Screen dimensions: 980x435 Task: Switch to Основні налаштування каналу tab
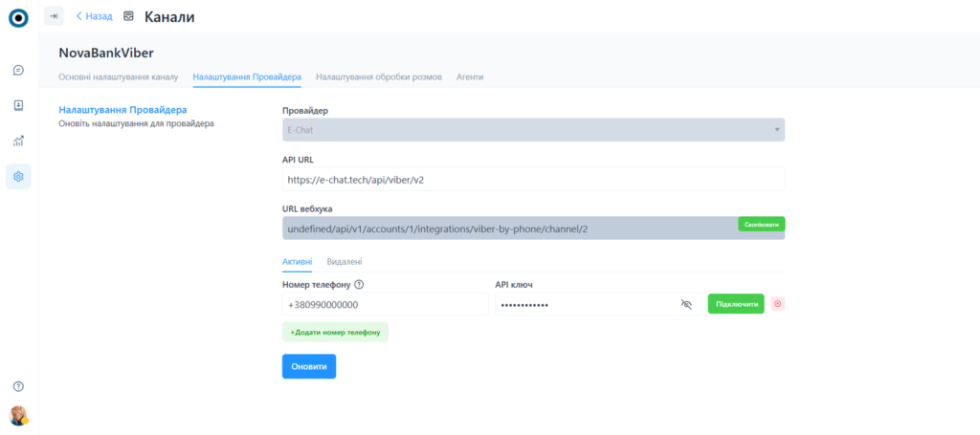(x=119, y=76)
